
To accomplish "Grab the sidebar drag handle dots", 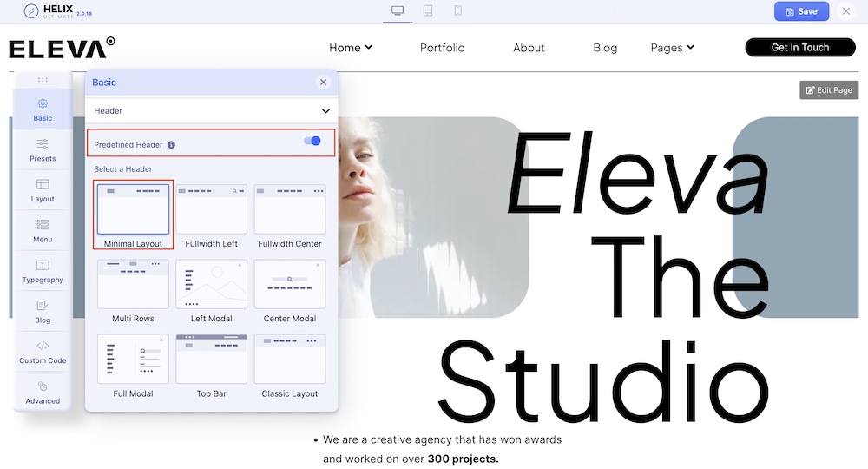I will tap(43, 80).
